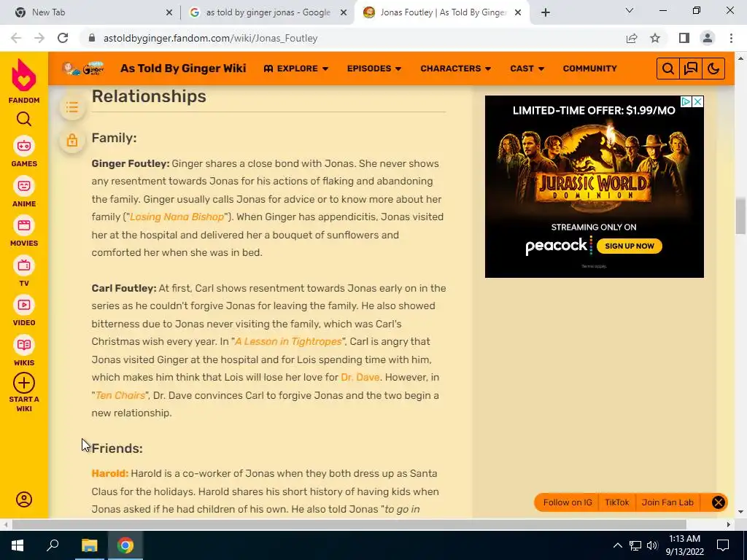Image resolution: width=747 pixels, height=560 pixels.
Task: Open the A Lesson in Tightropes link
Action: click(x=288, y=341)
